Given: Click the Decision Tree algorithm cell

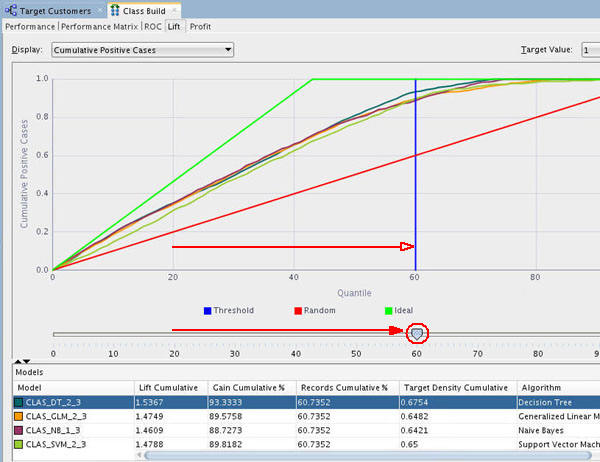Looking at the screenshot, I should pyautogui.click(x=558, y=402).
